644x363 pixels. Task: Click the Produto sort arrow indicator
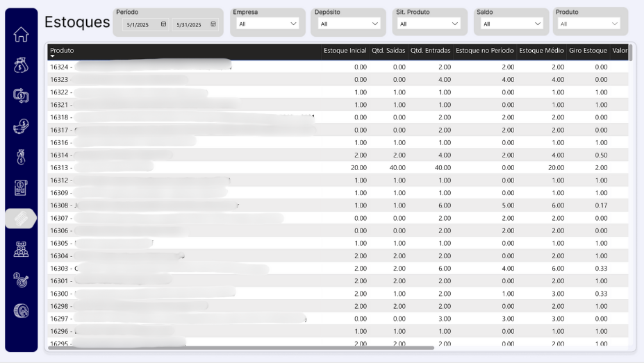coord(53,56)
